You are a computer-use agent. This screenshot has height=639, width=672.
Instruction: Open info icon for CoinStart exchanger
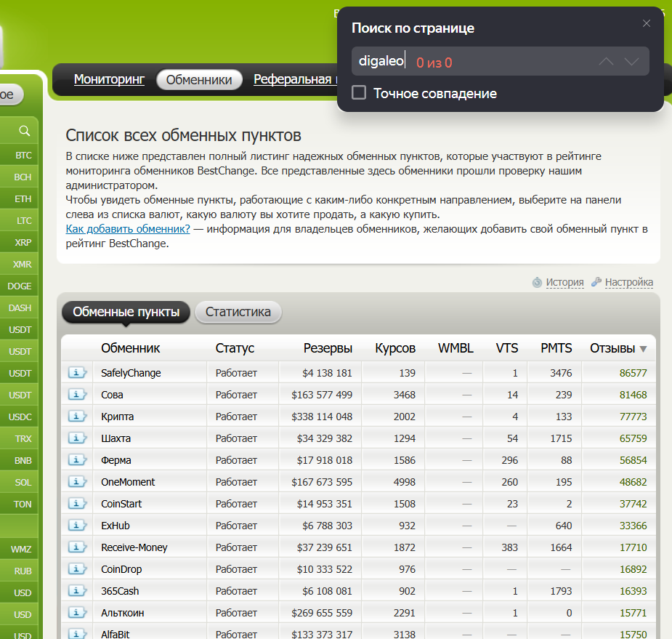[x=77, y=504]
